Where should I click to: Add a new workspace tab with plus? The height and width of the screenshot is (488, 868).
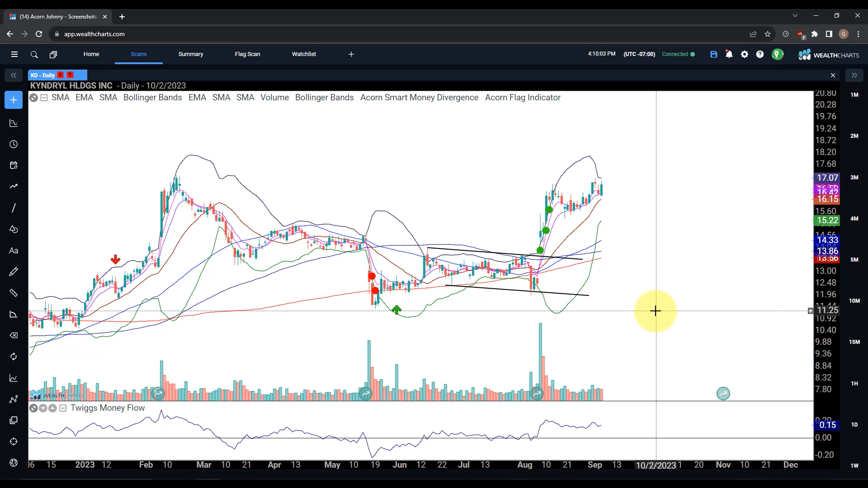click(351, 54)
